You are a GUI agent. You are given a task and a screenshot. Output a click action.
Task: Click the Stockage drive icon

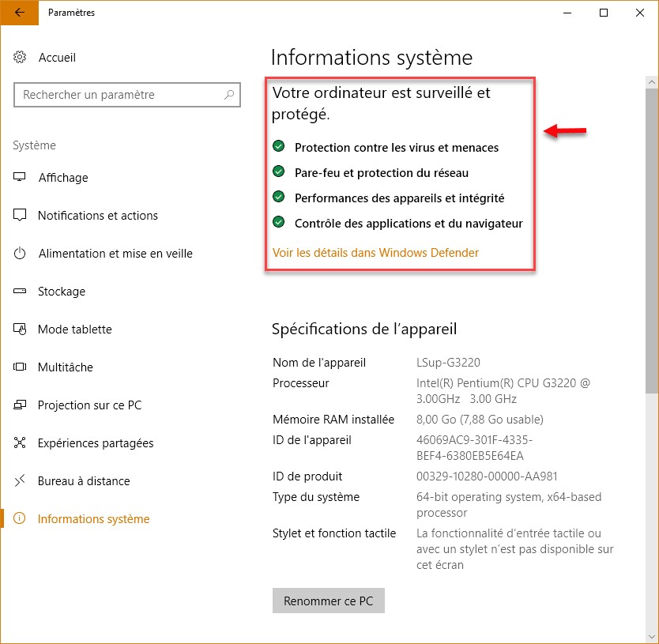(21, 292)
